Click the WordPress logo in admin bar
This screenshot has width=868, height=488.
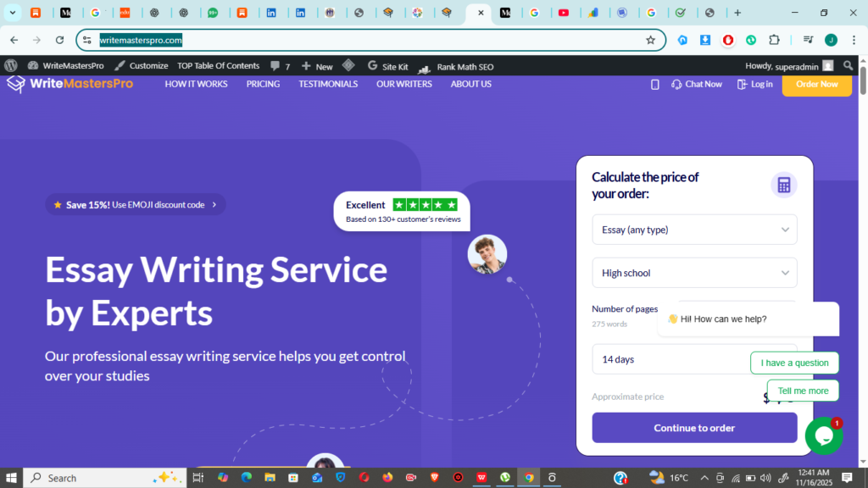pos(11,65)
